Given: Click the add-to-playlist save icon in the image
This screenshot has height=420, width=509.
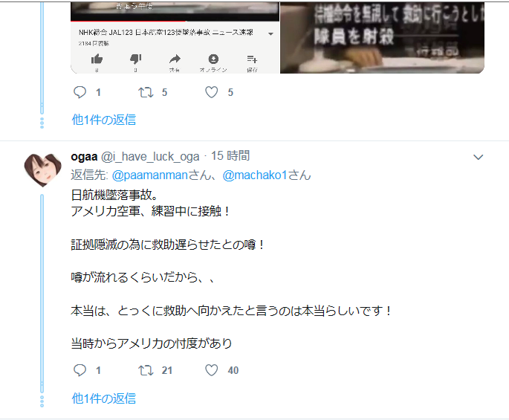Looking at the screenshot, I should click(252, 59).
